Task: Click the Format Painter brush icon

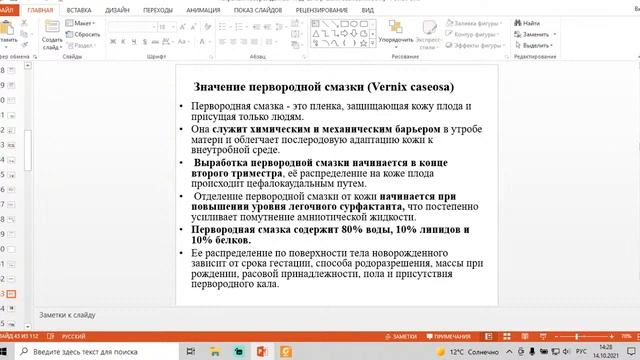Action: click(x=24, y=44)
